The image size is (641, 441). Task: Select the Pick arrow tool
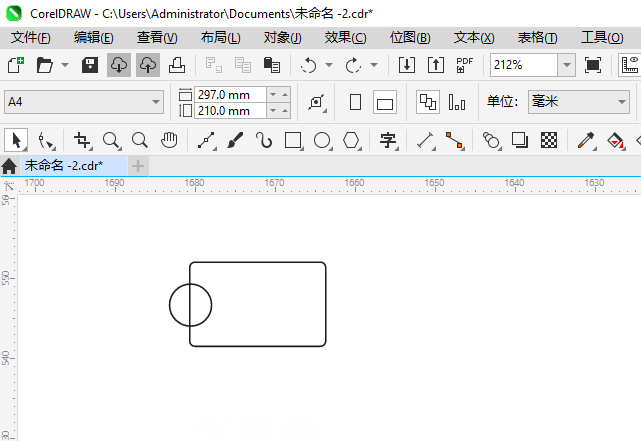tap(16, 141)
